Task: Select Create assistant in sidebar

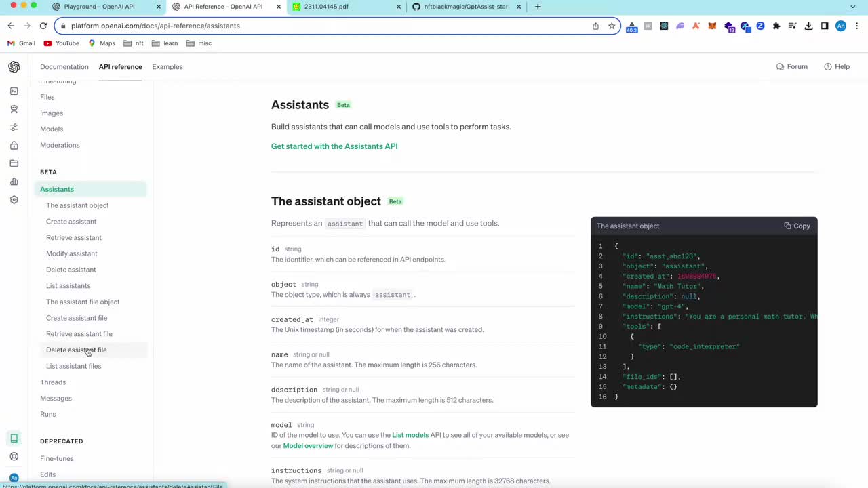Action: (x=71, y=222)
